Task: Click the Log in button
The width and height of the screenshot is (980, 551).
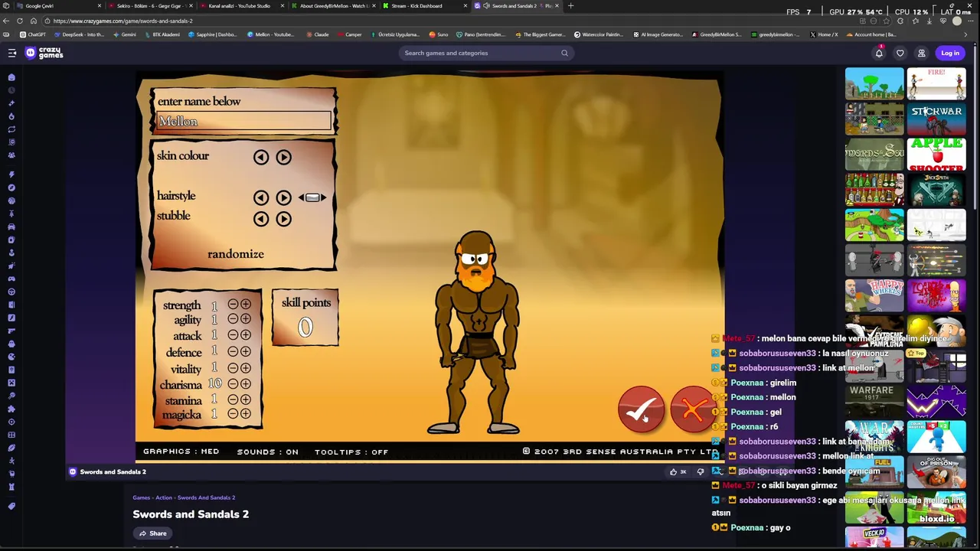Action: pos(950,53)
